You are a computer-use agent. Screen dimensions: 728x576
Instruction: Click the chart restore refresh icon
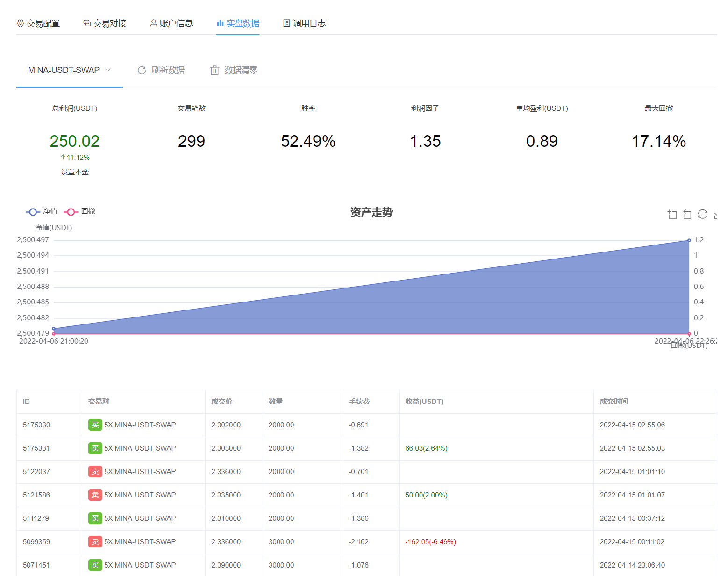[x=703, y=214]
